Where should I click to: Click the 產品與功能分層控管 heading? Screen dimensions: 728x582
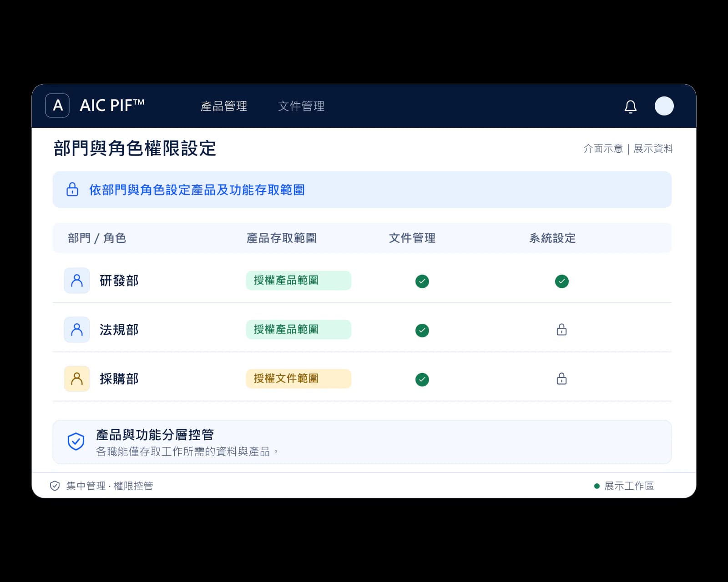pyautogui.click(x=155, y=435)
